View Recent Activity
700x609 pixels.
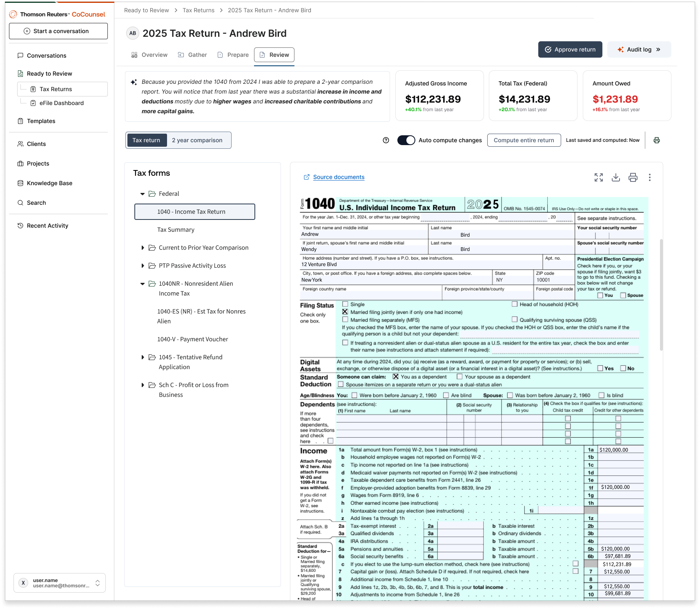47,225
